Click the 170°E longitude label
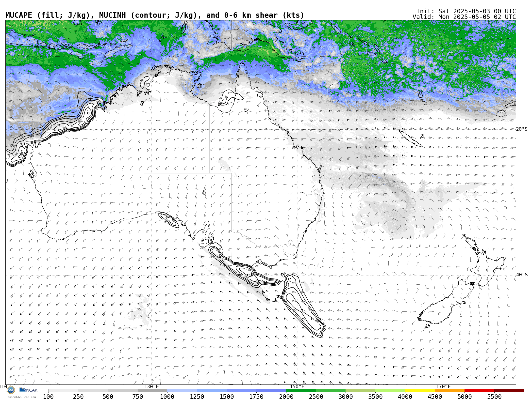Image resolution: width=532 pixels, height=400 pixels. pyautogui.click(x=443, y=387)
